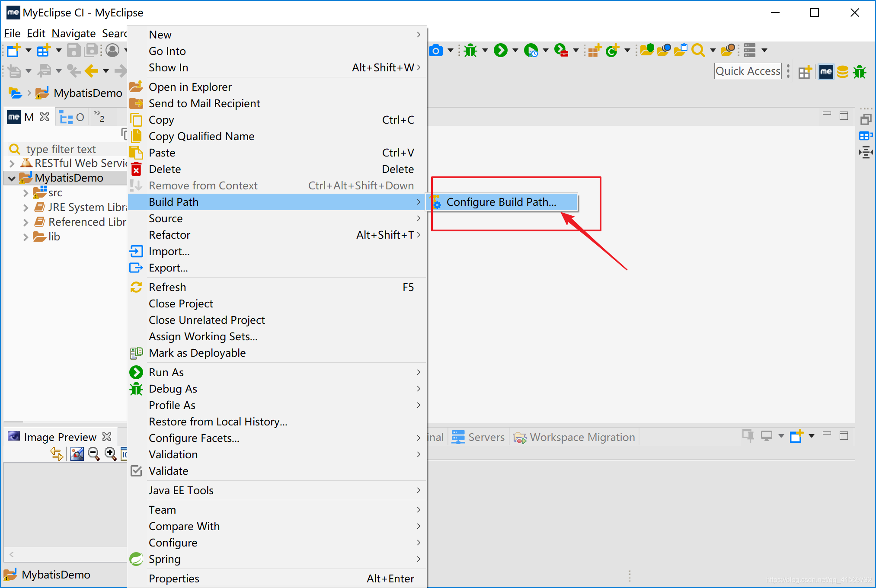Open the Spring submenu entry

coord(277,559)
